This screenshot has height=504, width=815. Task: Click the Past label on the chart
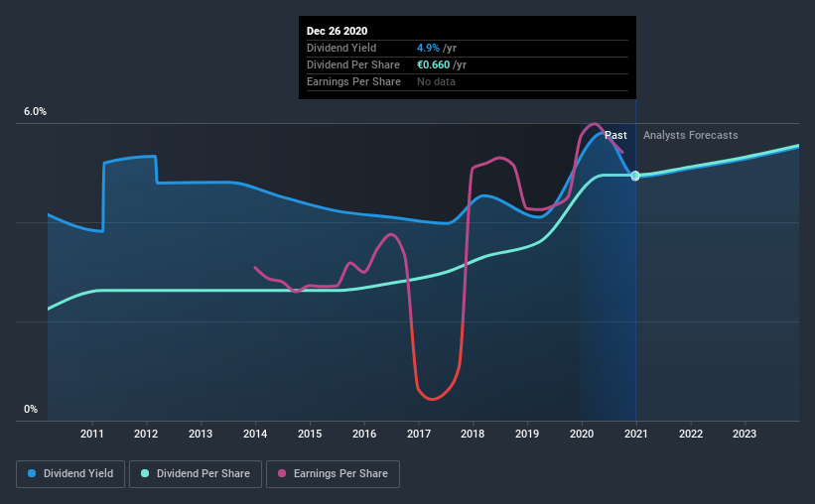pos(615,135)
